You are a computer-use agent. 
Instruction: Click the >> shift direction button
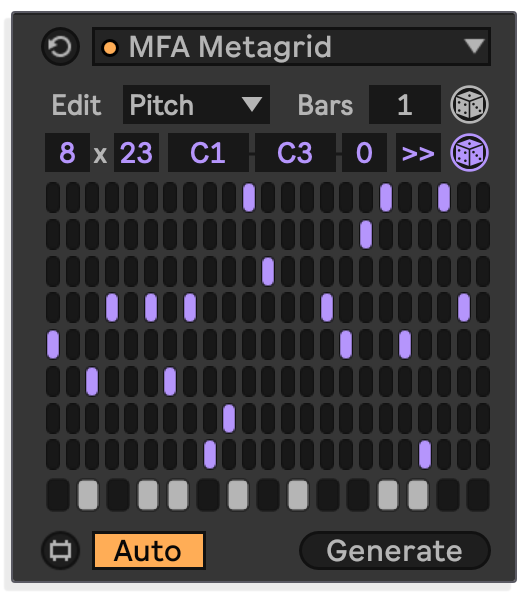pos(418,153)
